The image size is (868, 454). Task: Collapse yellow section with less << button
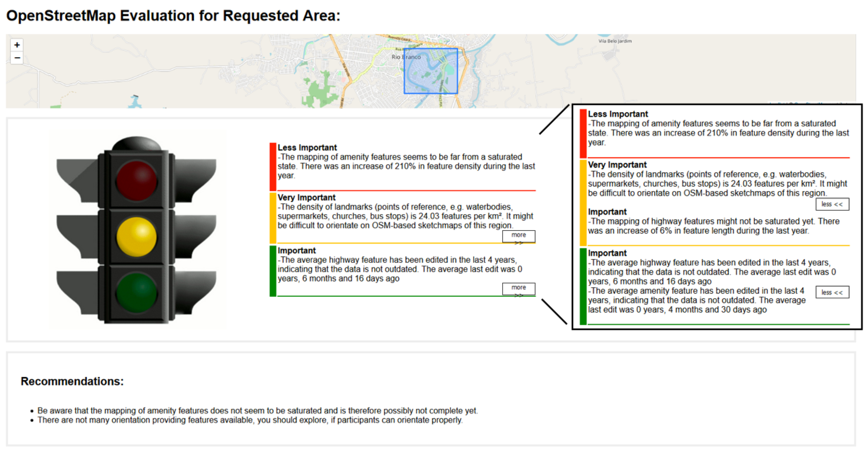tap(832, 204)
